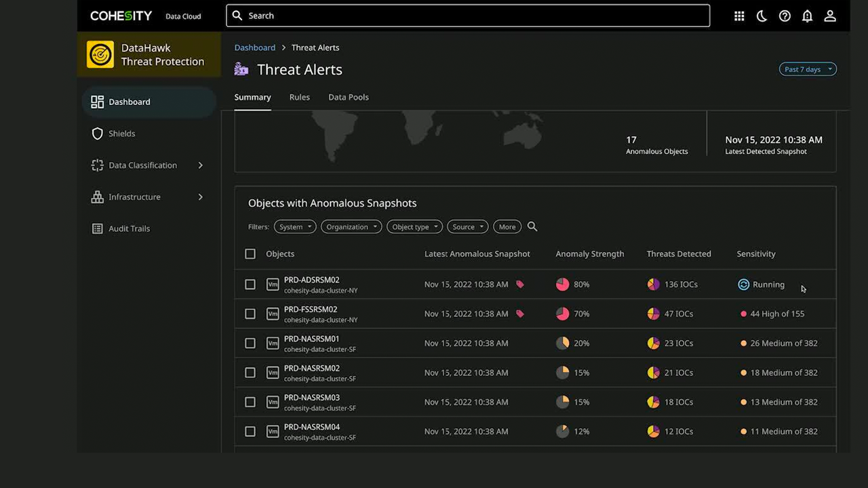Toggle dark mode moon icon
868x488 pixels.
(x=762, y=16)
